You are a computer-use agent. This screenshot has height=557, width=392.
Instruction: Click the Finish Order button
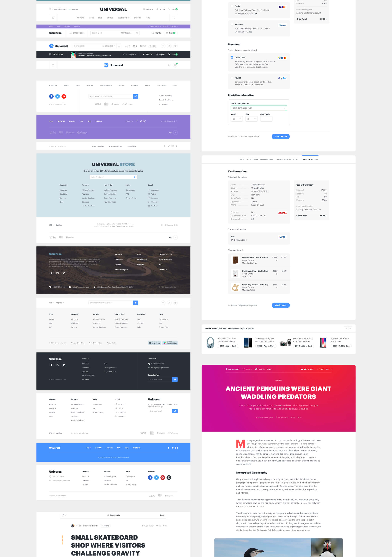coord(280,305)
